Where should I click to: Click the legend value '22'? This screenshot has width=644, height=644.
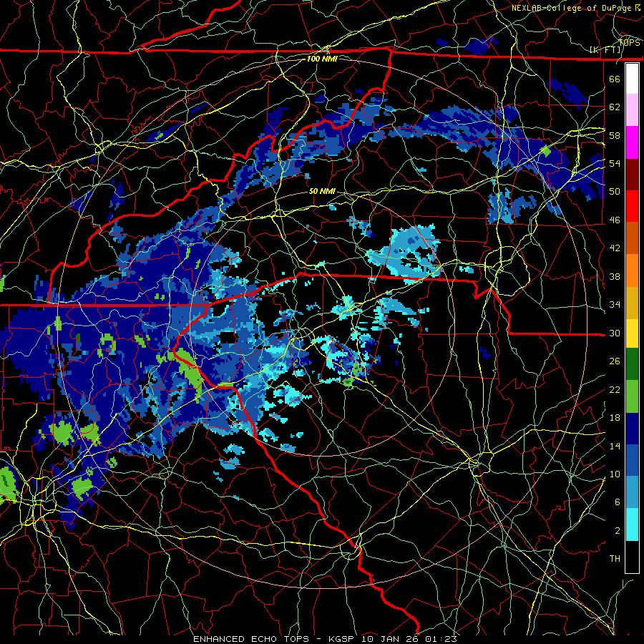tap(615, 389)
